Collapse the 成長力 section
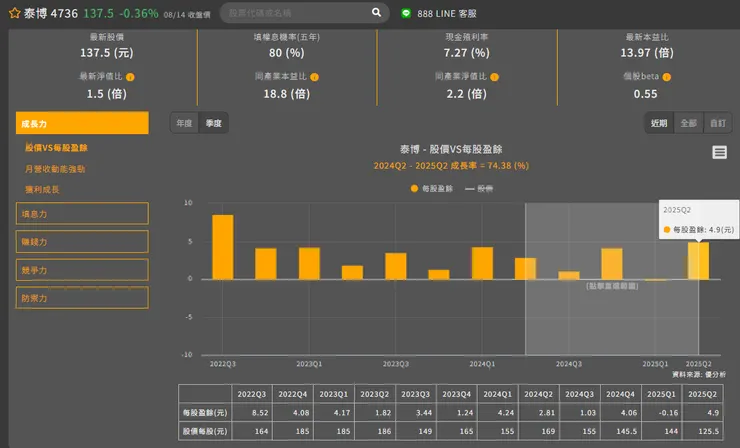 point(82,123)
